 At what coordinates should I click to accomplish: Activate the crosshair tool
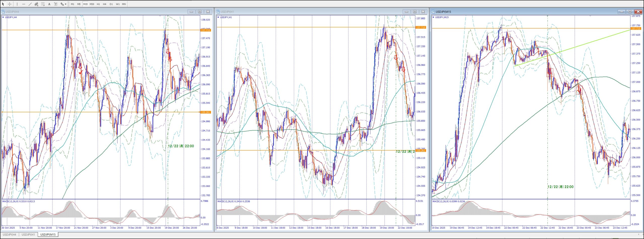[10, 4]
